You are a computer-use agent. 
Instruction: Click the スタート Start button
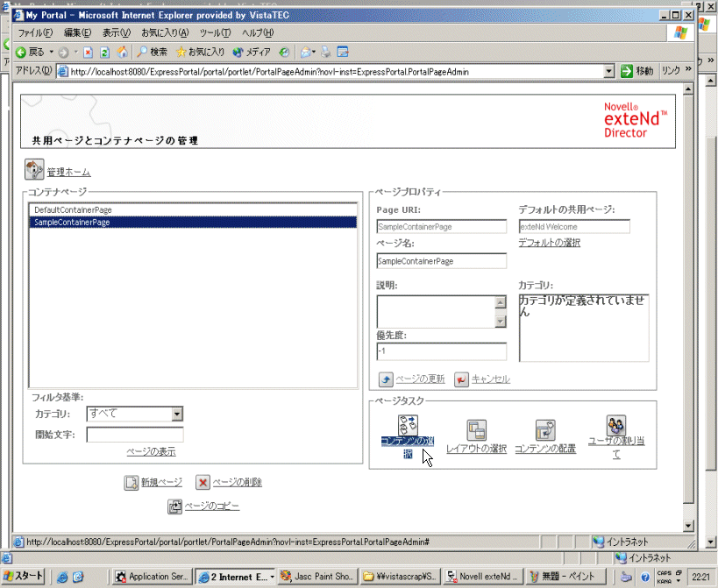(x=24, y=576)
